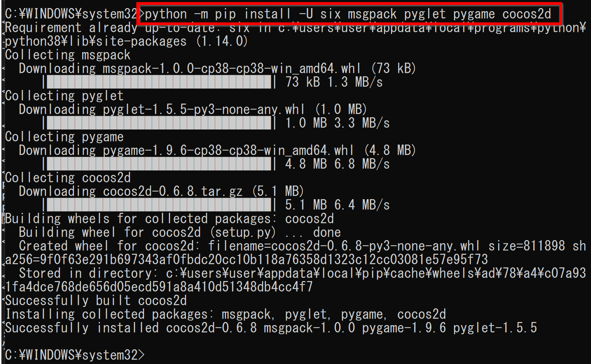
Task: Click the pyglet download progress bar
Action: coord(159,123)
